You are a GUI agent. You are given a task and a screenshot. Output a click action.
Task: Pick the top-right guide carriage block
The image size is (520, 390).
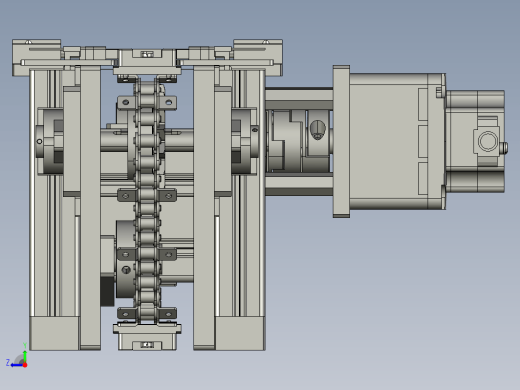pos(258,57)
